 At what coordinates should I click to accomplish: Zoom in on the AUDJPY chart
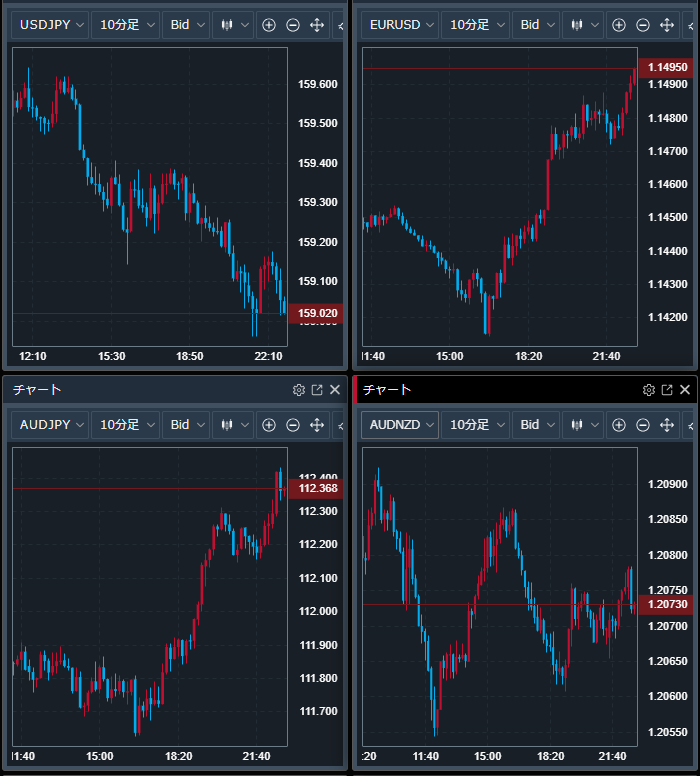pyautogui.click(x=269, y=425)
